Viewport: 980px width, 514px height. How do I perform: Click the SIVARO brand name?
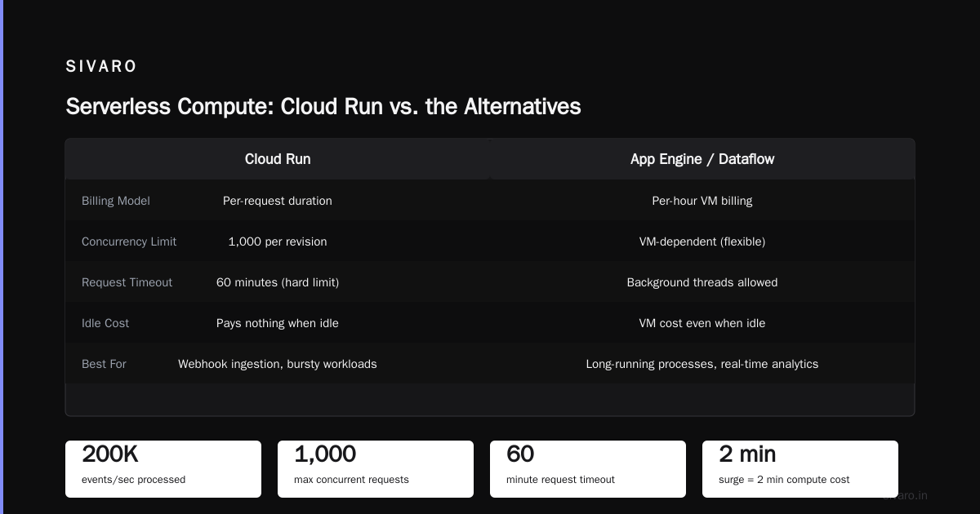[x=101, y=67]
